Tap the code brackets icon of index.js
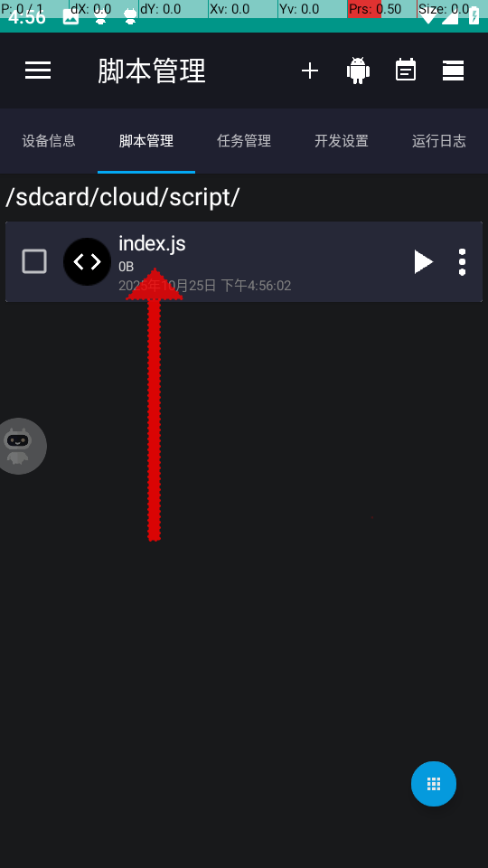 point(88,262)
